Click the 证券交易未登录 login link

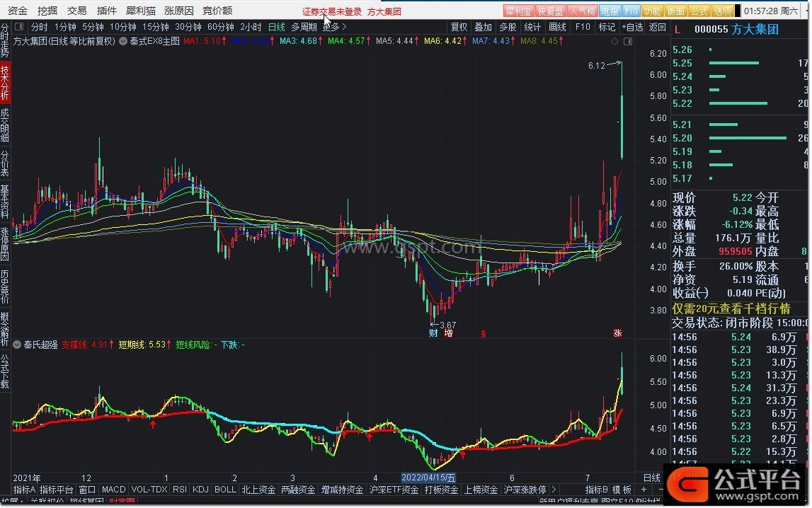[332, 11]
